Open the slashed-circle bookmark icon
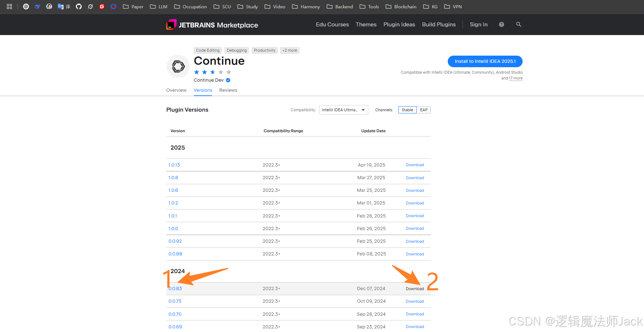This screenshot has height=332, width=644. point(90,7)
